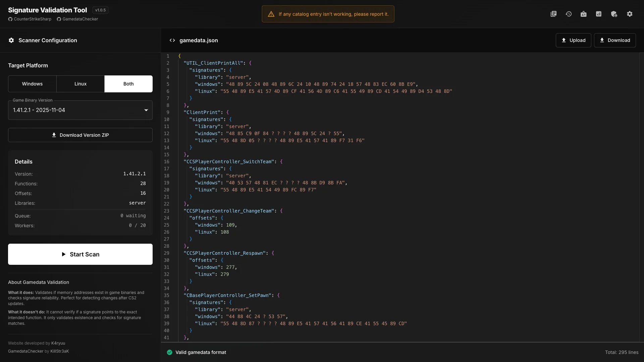Viewport: 644px width, 362px height.
Task: Open the catalog library icon in header
Action: [x=553, y=14]
